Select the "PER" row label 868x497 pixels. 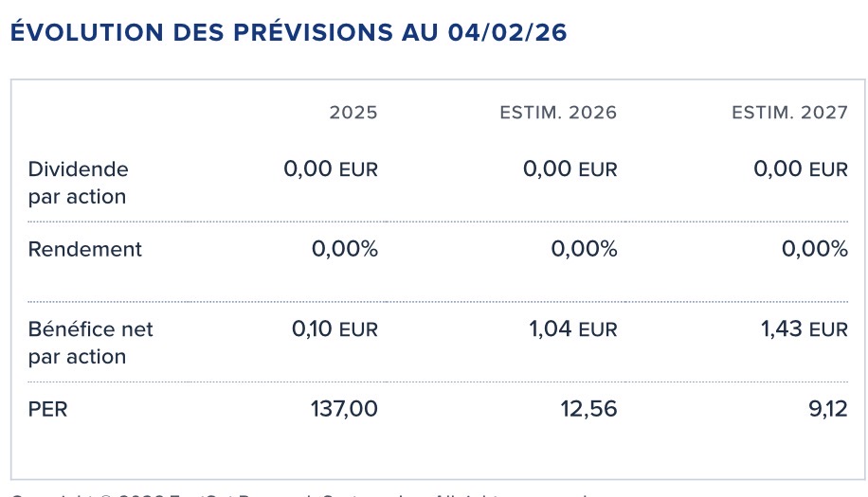coord(48,409)
